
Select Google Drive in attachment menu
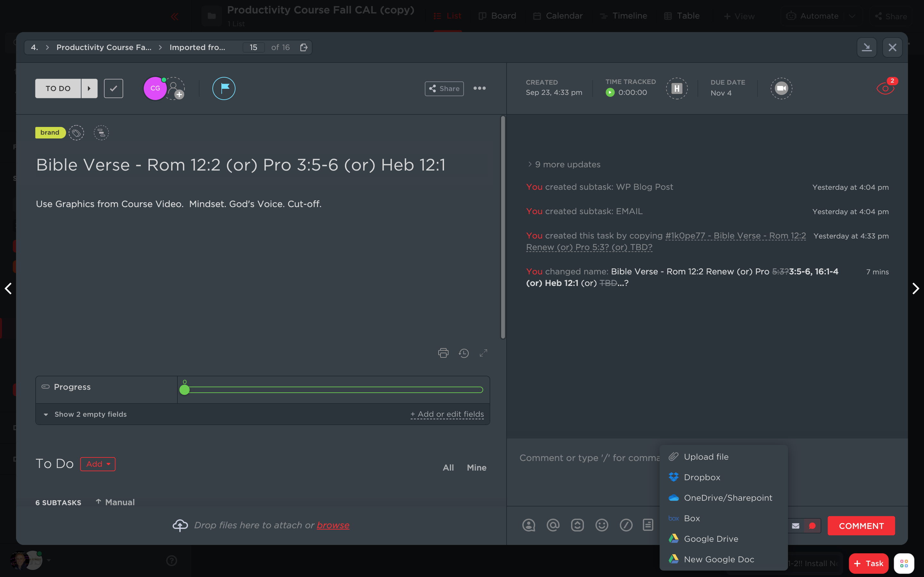[711, 539]
